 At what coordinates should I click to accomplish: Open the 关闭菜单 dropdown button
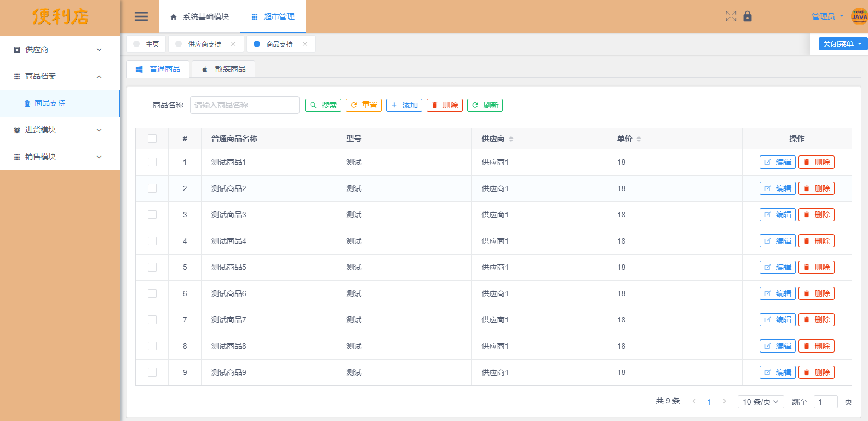pyautogui.click(x=842, y=44)
